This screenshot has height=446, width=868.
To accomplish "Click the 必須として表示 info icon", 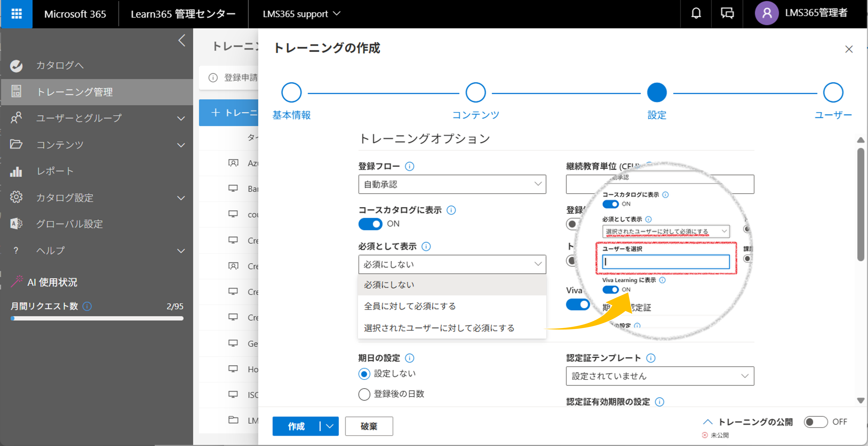I will (426, 247).
